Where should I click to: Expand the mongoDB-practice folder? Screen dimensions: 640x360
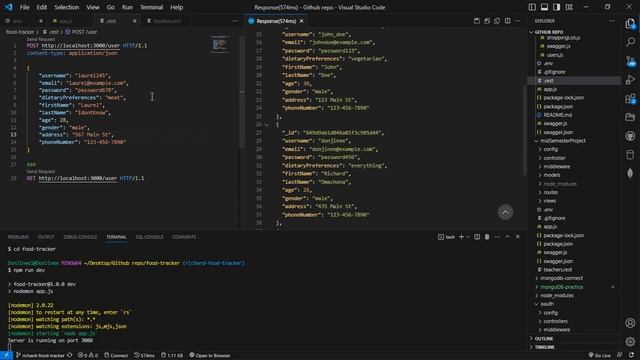[536, 287]
